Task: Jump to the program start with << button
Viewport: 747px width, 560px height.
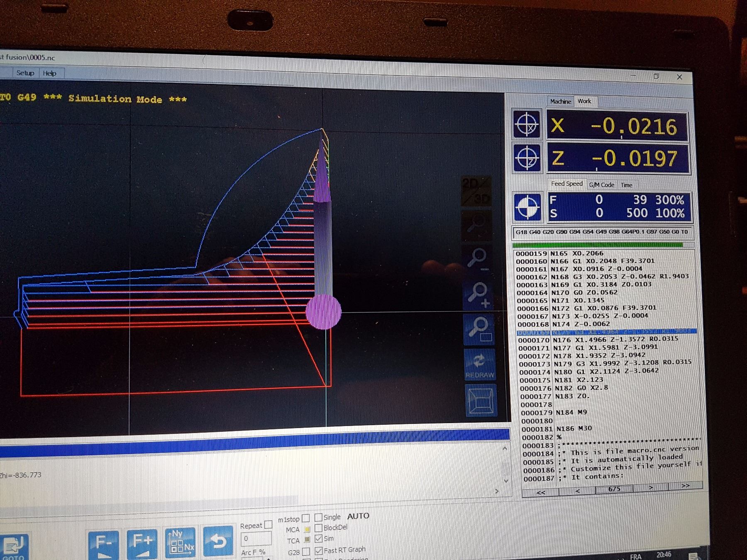Action: pyautogui.click(x=541, y=492)
